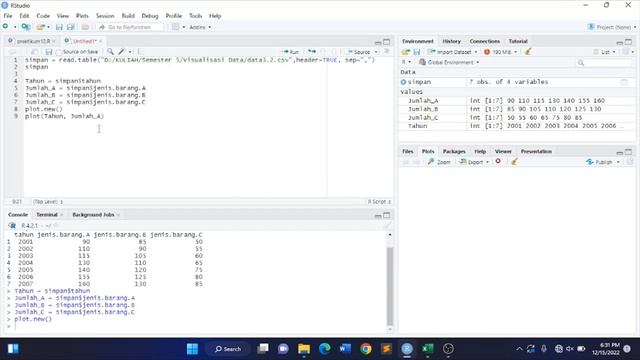Open the Publish dropdown arrow

[x=618, y=162]
